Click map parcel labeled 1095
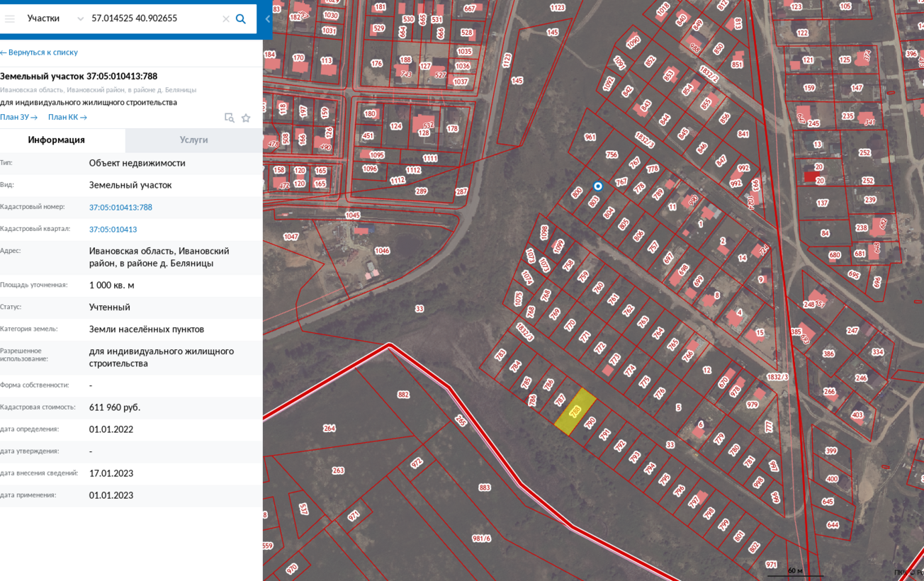This screenshot has height=581, width=924. (377, 155)
